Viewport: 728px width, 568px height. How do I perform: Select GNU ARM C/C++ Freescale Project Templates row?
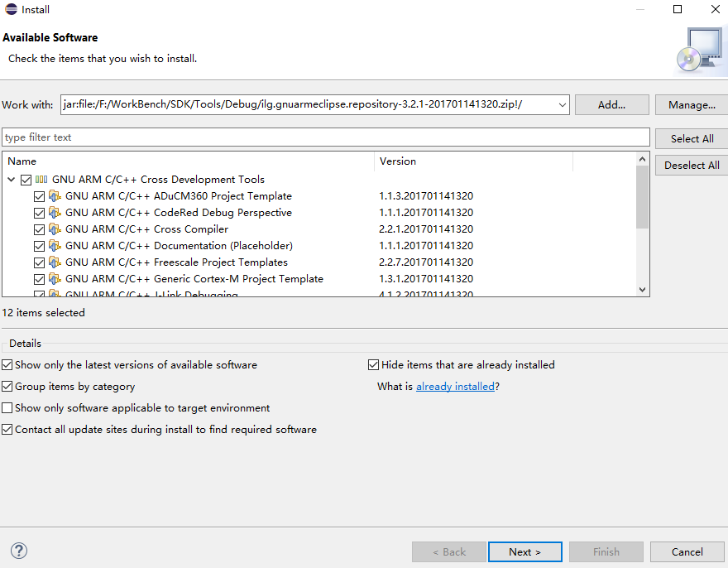click(x=319, y=262)
